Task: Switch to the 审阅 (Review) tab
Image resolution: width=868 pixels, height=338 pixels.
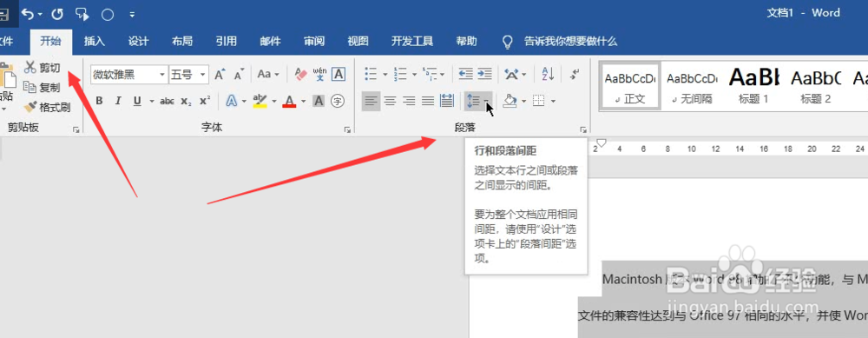Action: click(x=314, y=42)
